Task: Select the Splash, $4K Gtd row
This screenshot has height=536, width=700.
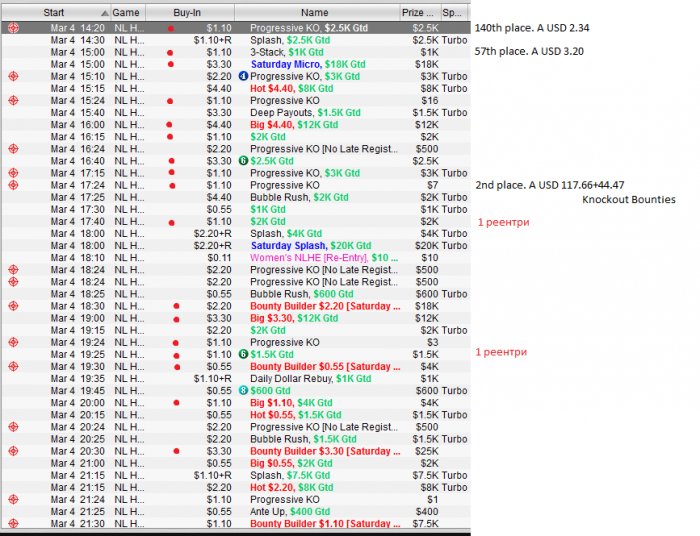Action: pos(236,233)
